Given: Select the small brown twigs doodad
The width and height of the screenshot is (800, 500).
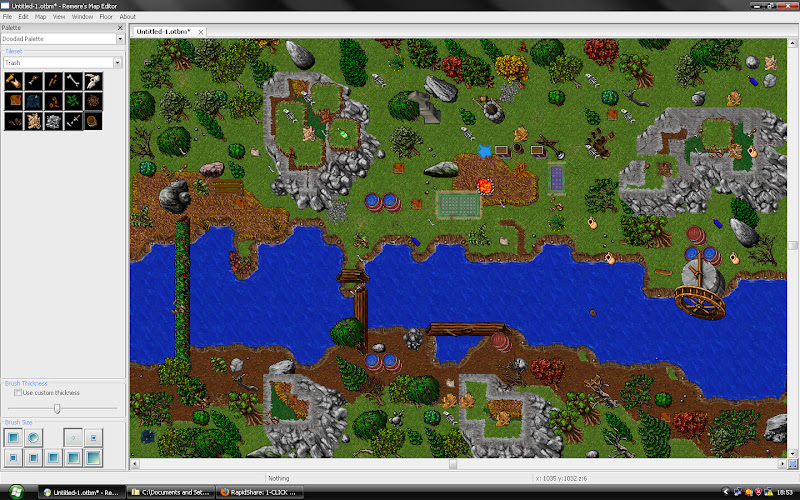Looking at the screenshot, I should point(13,121).
